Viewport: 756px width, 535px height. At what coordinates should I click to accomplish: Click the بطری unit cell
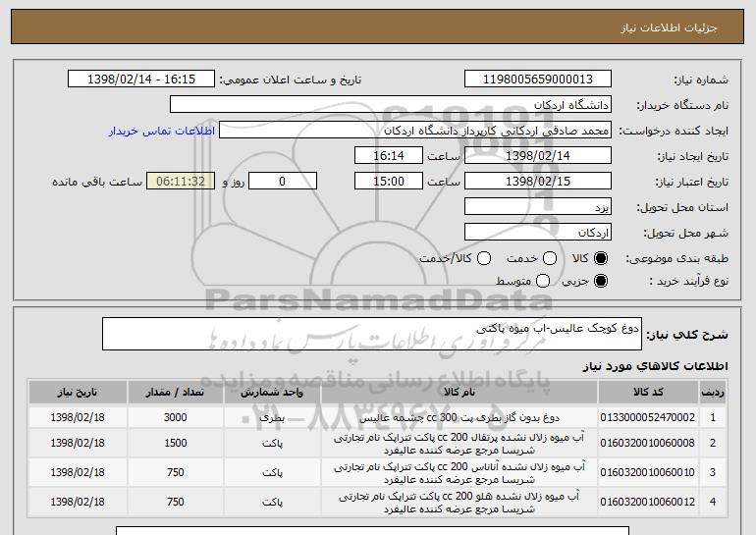[x=272, y=418]
